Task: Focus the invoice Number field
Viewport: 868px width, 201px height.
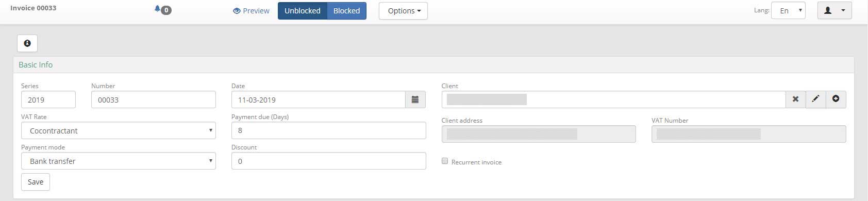Action: click(x=154, y=99)
